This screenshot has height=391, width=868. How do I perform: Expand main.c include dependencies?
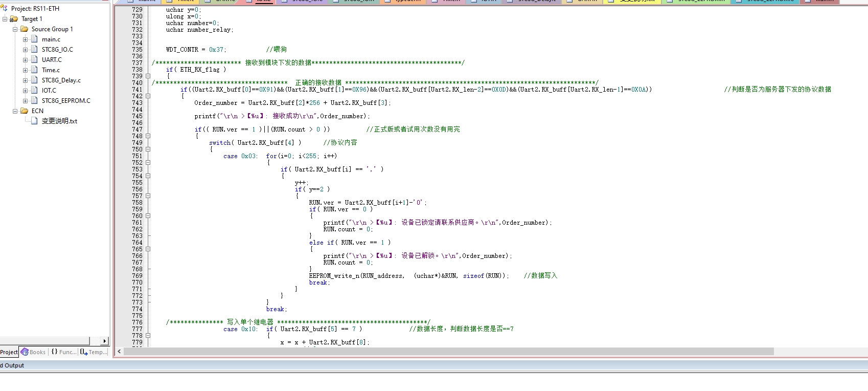tap(25, 39)
